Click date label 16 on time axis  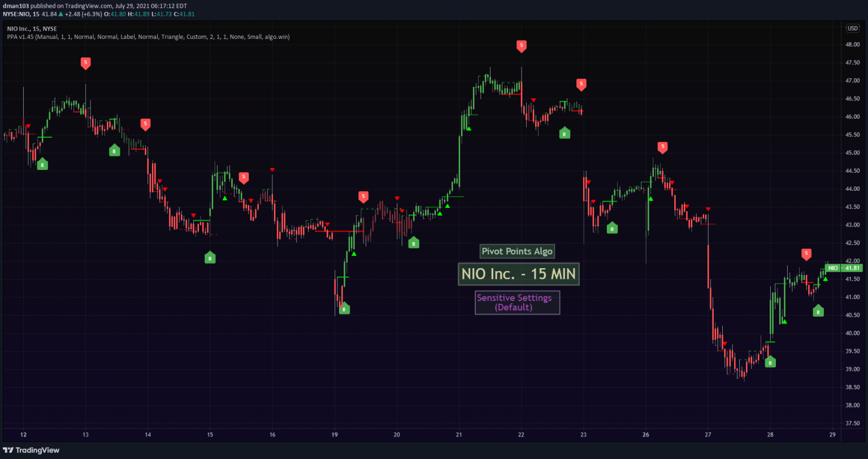tap(272, 435)
